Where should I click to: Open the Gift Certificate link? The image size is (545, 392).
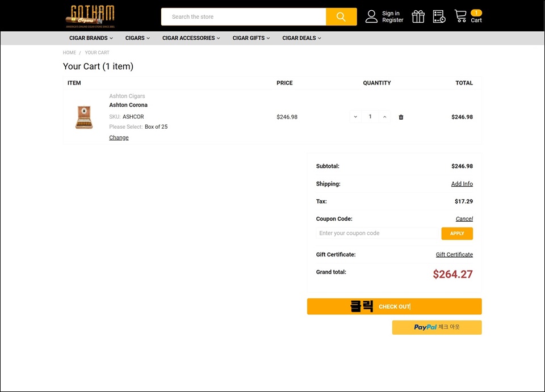(454, 255)
